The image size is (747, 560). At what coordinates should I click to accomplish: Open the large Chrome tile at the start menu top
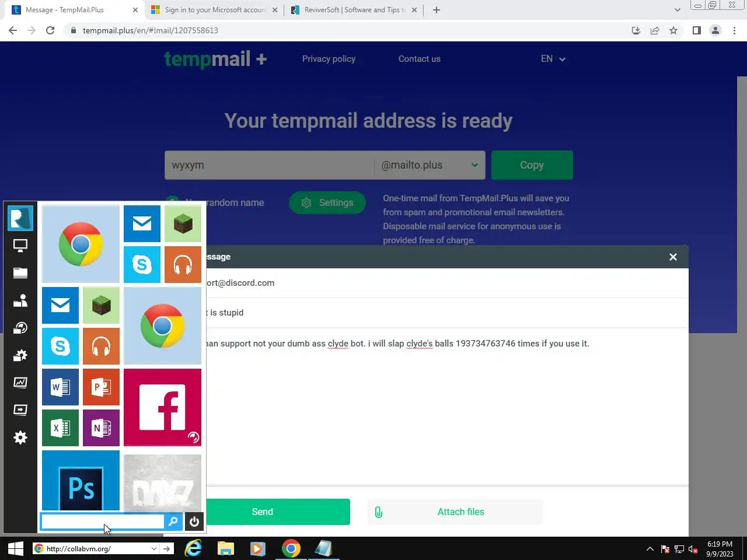pyautogui.click(x=81, y=244)
